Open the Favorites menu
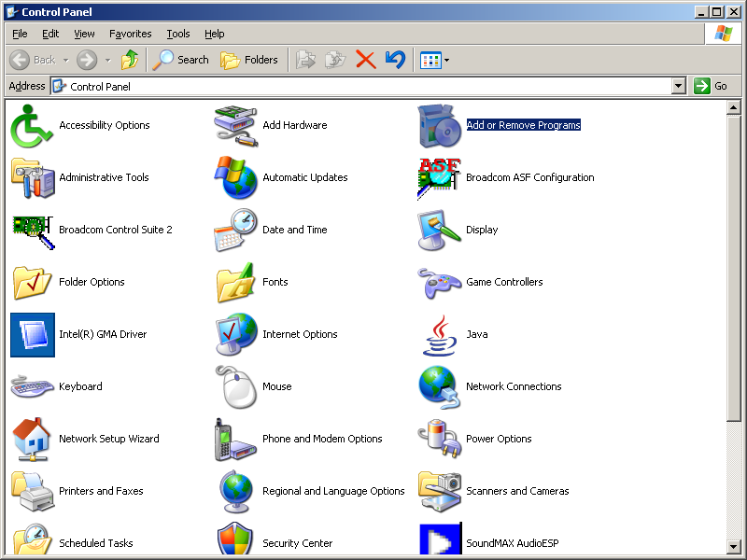Screen dimensions: 747x560 tap(130, 34)
